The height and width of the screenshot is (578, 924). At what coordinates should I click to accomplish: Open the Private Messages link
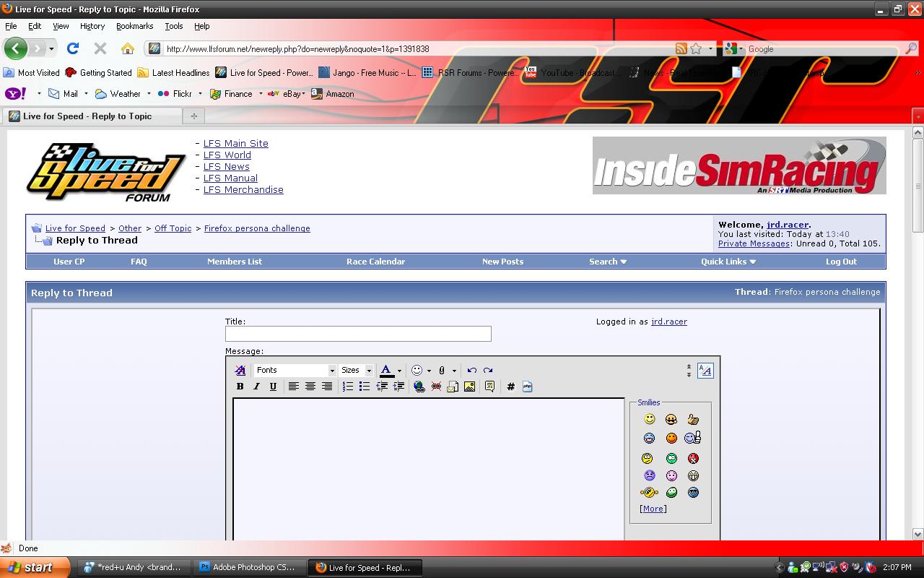[x=754, y=243]
